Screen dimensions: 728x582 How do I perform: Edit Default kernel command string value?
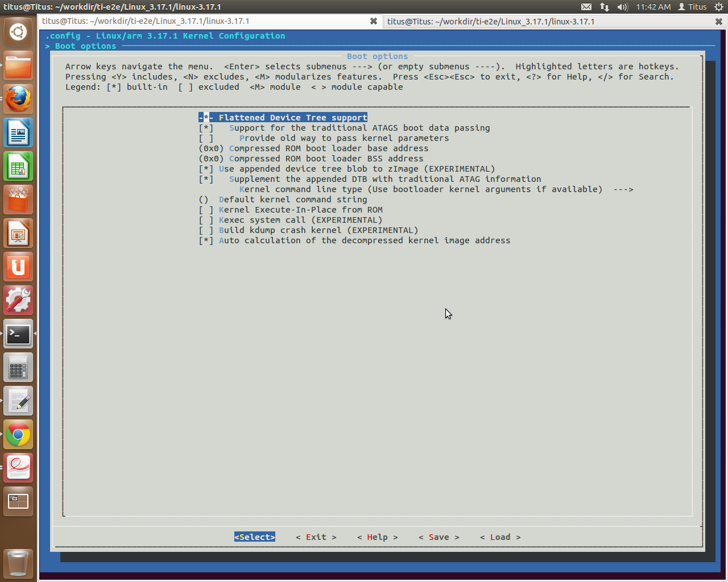pyautogui.click(x=283, y=199)
